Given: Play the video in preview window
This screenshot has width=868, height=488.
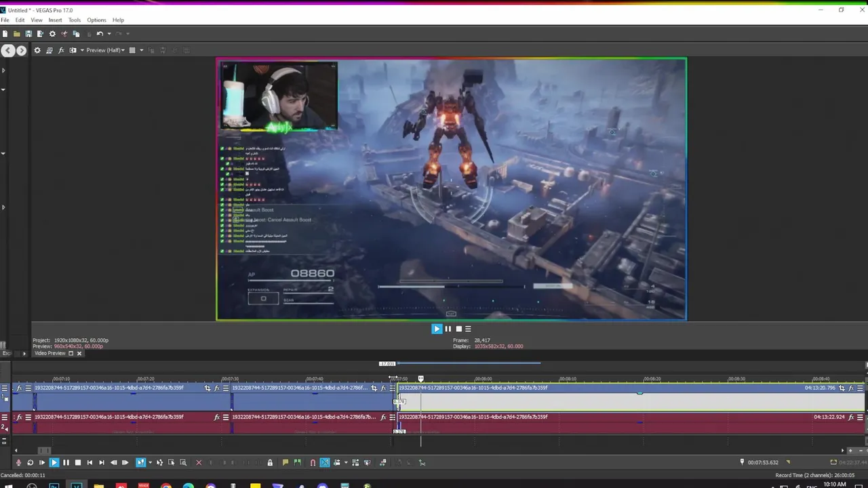Looking at the screenshot, I should pyautogui.click(x=436, y=329).
